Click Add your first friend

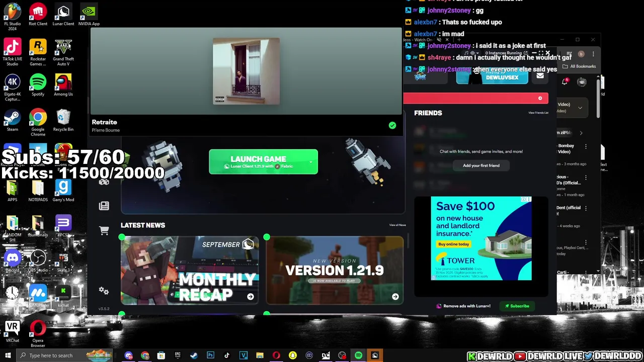coord(481,165)
